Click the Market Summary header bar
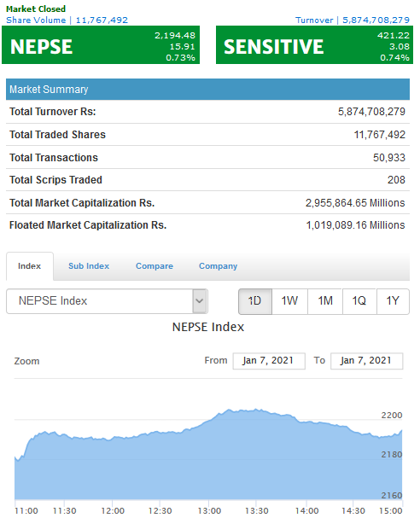Screen dimensions: 420x518 pyautogui.click(x=207, y=90)
